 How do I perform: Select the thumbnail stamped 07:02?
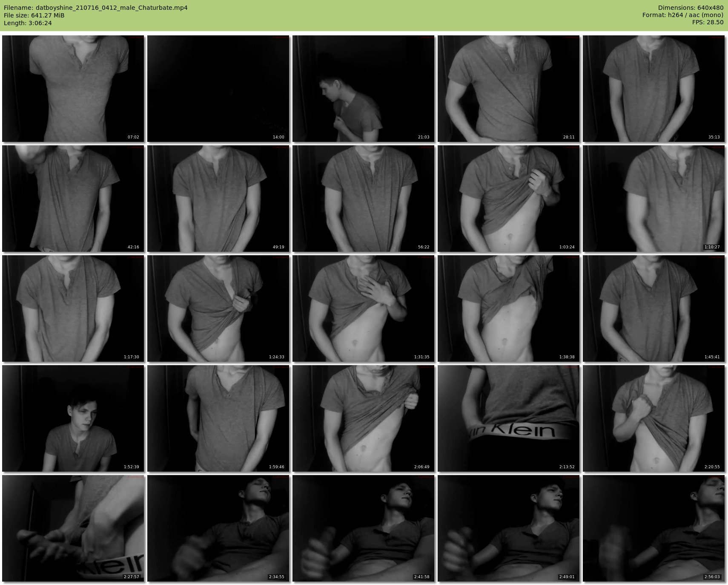tap(73, 89)
